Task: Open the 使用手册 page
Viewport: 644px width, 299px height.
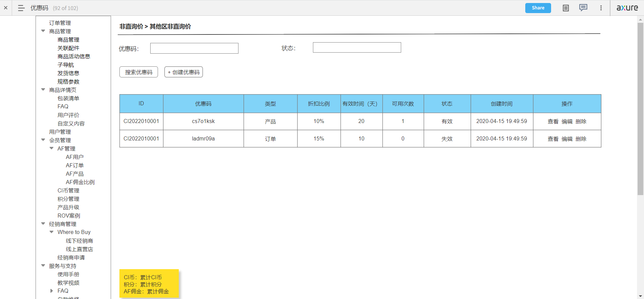Action: 68,274
